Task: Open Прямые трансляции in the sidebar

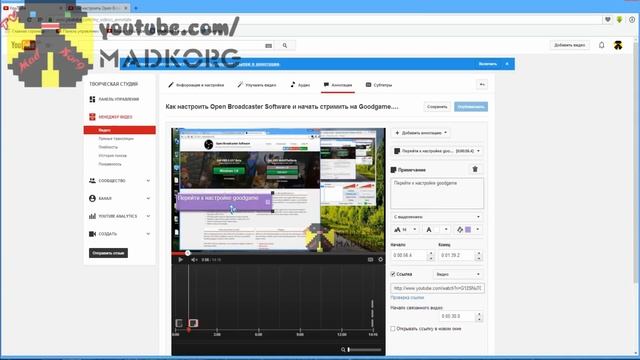Action: coord(116,139)
